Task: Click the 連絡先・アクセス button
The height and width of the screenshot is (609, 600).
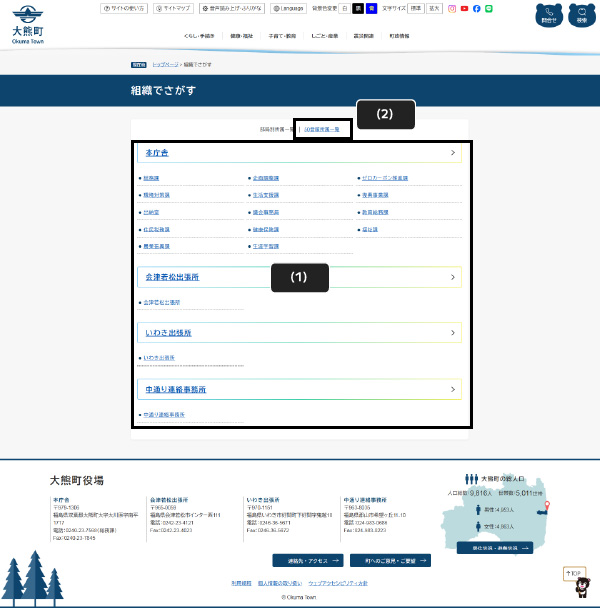Action: pyautogui.click(x=308, y=561)
